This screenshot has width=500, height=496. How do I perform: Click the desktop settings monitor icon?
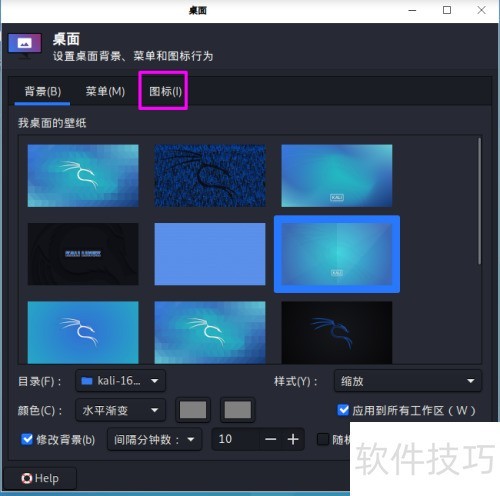click(x=25, y=45)
